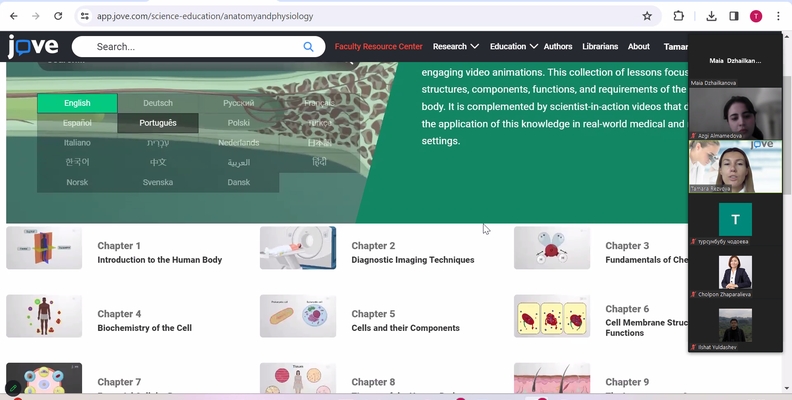Viewport: 792px width, 400px height.
Task: Select the Arabic language option
Action: point(238,162)
